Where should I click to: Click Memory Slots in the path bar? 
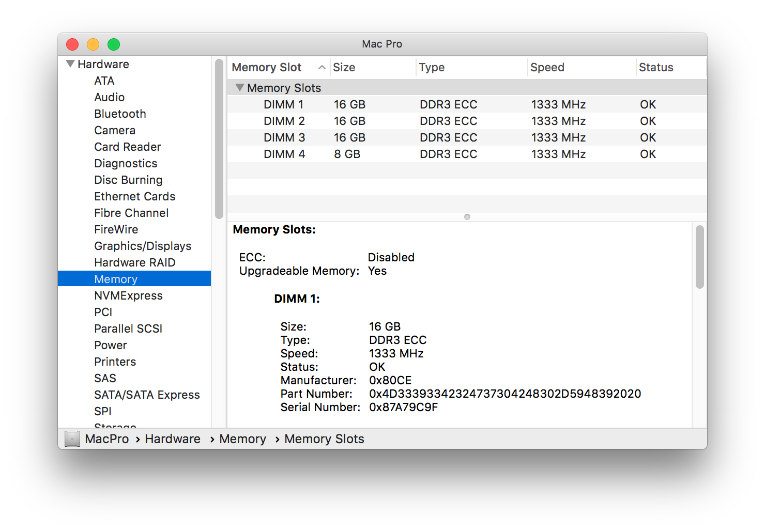coord(325,439)
